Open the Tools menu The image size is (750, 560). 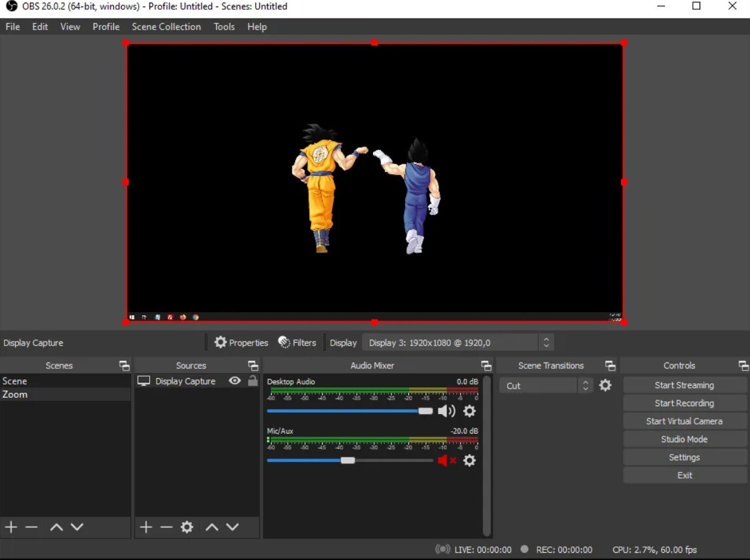coord(224,27)
